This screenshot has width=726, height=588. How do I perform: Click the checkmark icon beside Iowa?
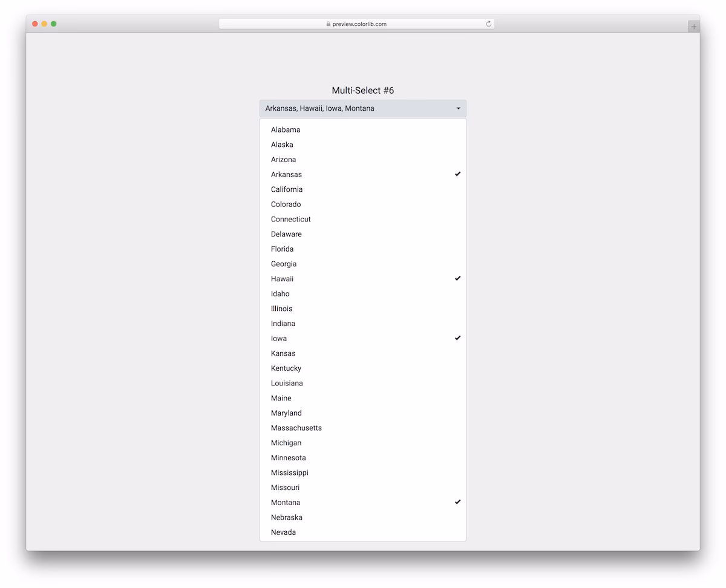458,338
